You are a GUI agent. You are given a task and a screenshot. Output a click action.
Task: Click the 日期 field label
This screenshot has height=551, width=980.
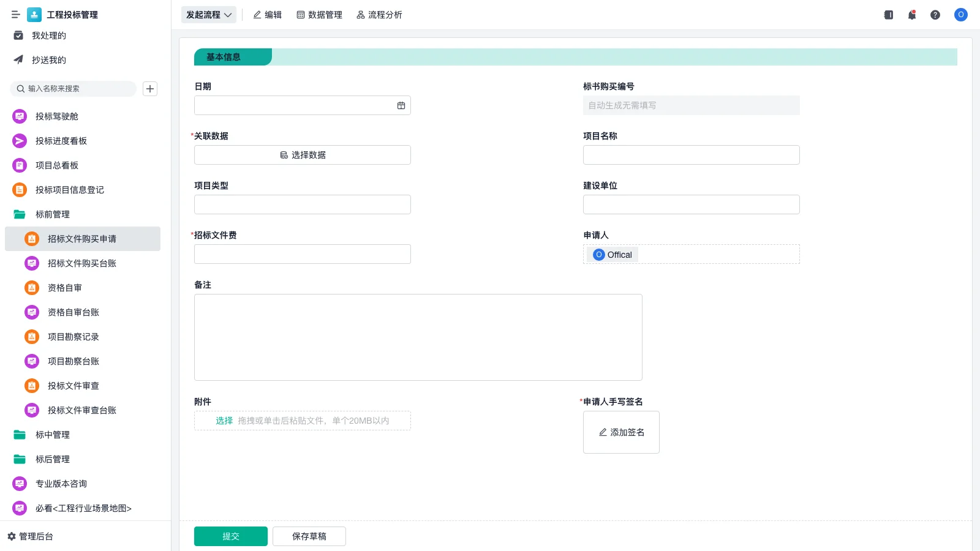[203, 86]
